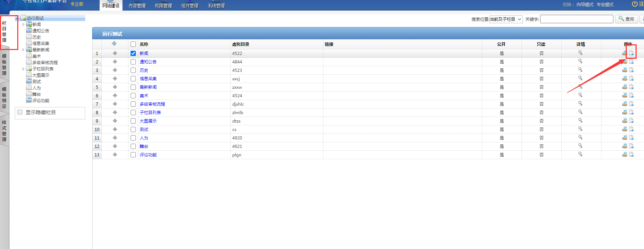This screenshot has height=249, width=644.
Task: Open the details magnifier for 通知公告 row
Action: pos(580,61)
